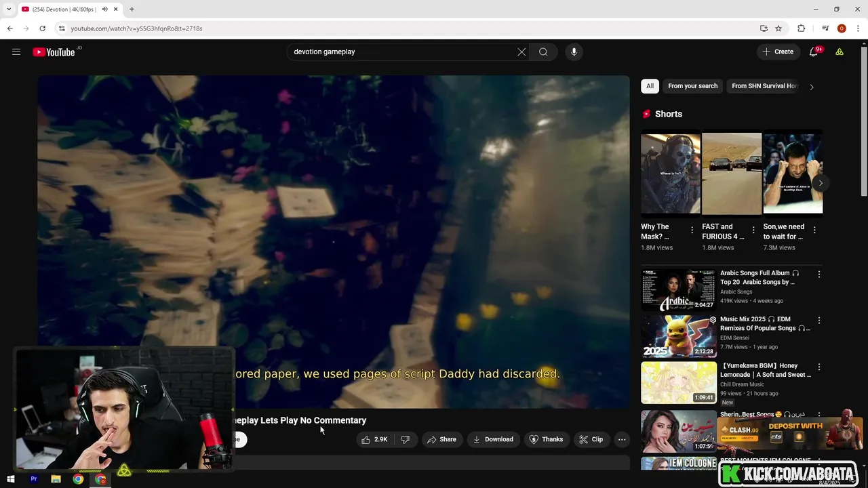The height and width of the screenshot is (488, 868).
Task: Show next Shorts with the arrow
Action: click(820, 183)
